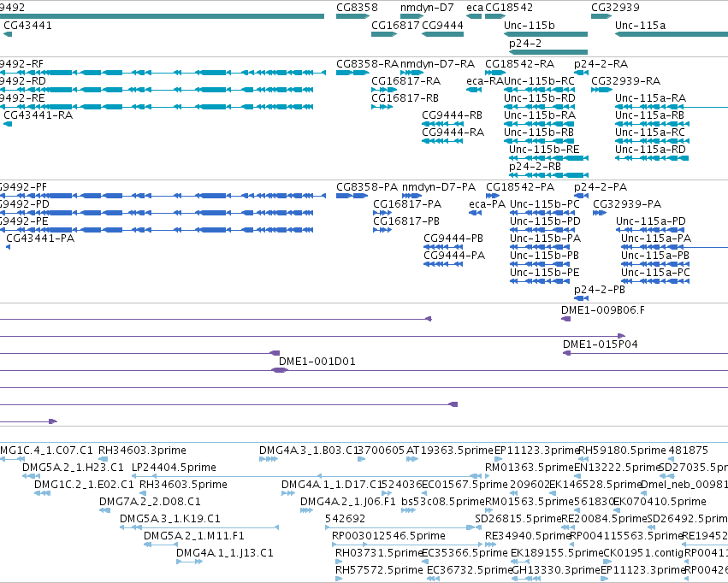The image size is (728, 583).
Task: Select the CG16817-RA transcript label
Action: 405,81
